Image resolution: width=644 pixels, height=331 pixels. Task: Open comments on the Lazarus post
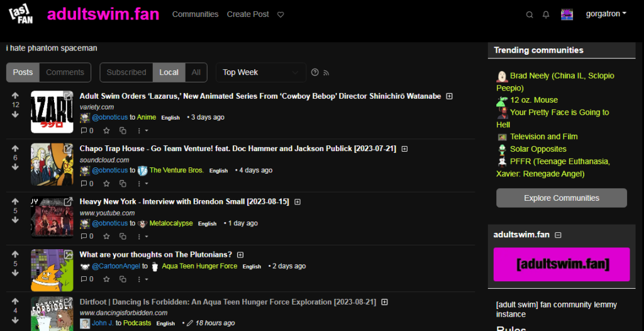click(x=87, y=131)
